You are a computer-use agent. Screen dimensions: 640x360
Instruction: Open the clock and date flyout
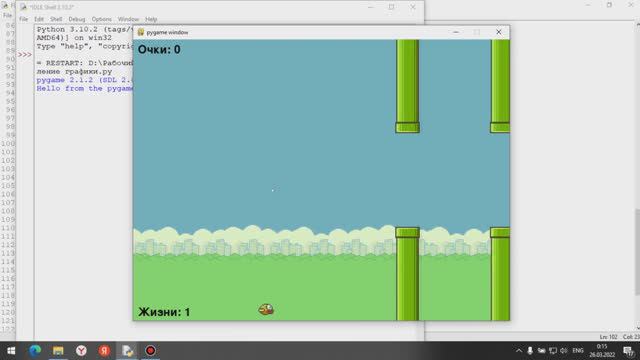(x=602, y=351)
